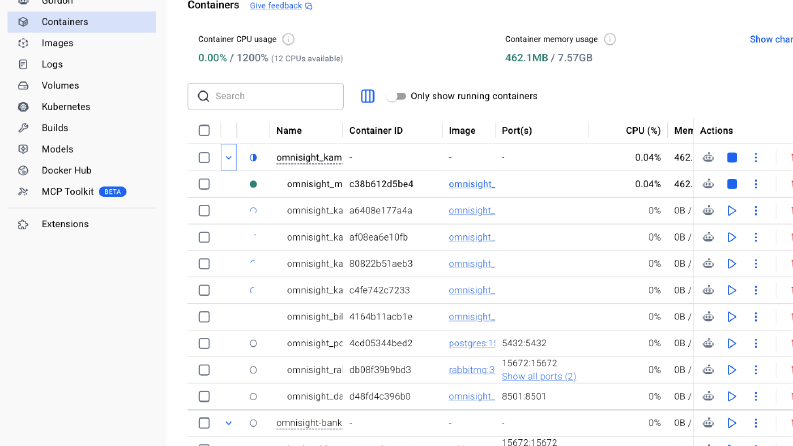The image size is (793, 446).
Task: Open Kubernetes in the sidebar
Action: 81,107
